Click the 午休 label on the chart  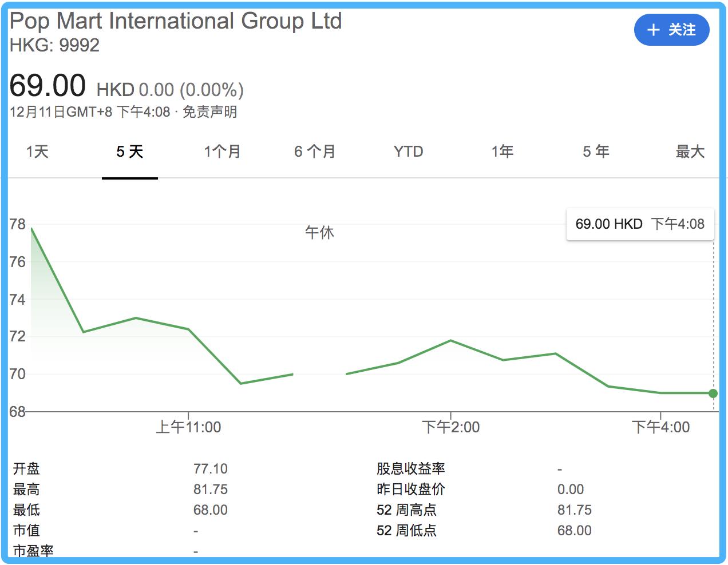(x=321, y=233)
